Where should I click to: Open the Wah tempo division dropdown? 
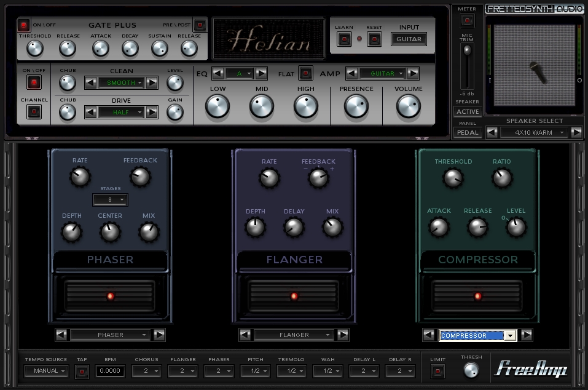click(327, 371)
